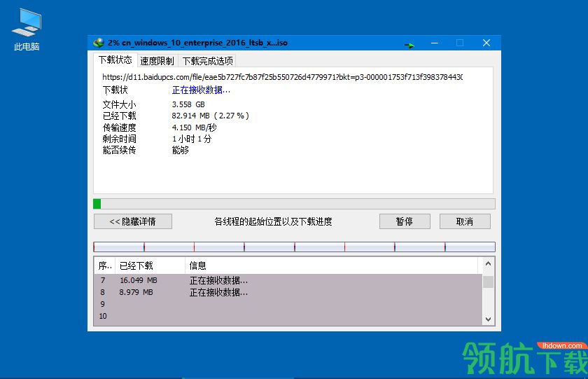Select thread row number 10

point(288,317)
